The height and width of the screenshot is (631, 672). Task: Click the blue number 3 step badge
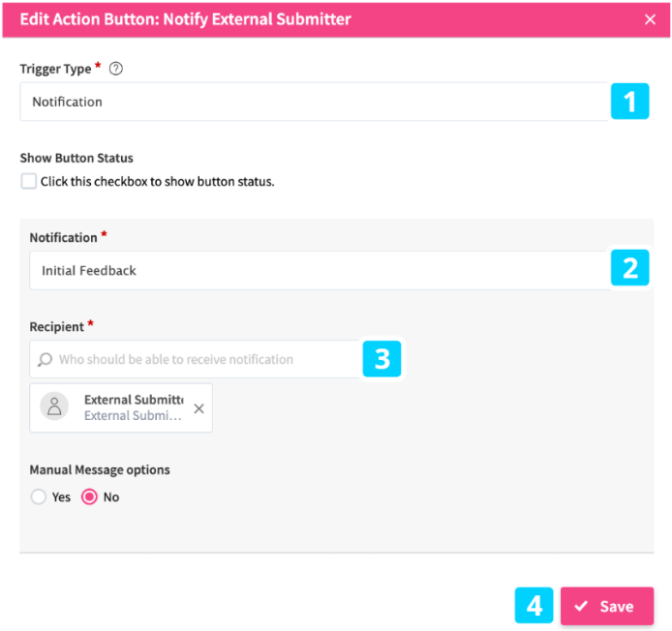382,359
